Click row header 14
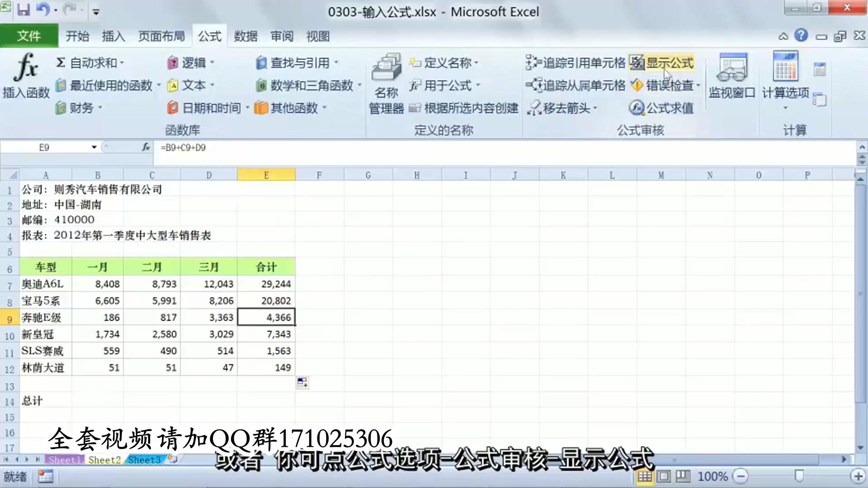Viewport: 868px width, 488px height. tap(9, 402)
